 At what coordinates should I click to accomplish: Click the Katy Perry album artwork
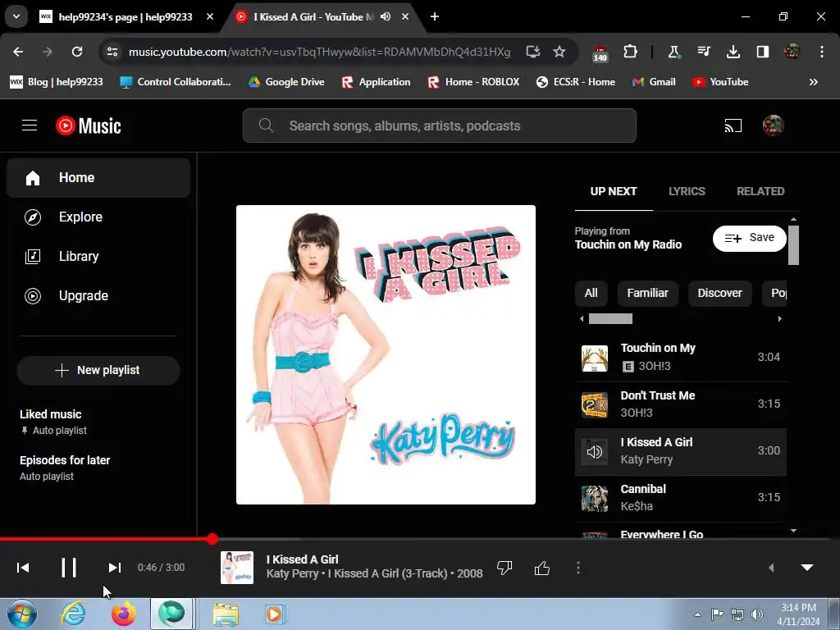[x=386, y=354]
